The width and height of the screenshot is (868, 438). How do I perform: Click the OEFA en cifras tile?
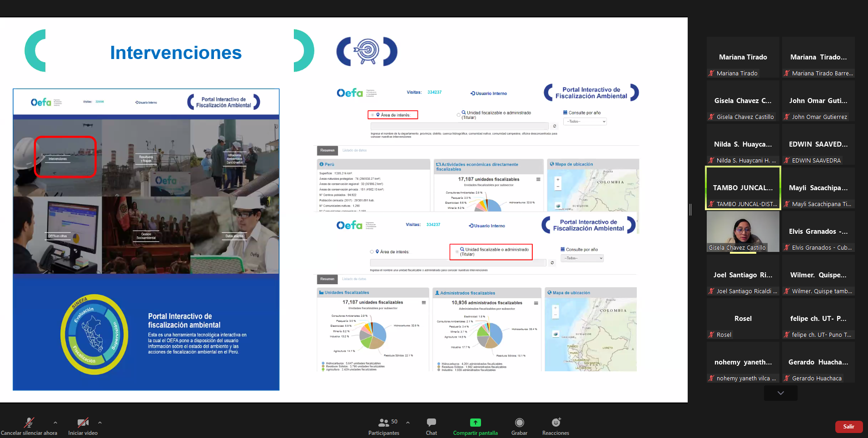(x=57, y=236)
